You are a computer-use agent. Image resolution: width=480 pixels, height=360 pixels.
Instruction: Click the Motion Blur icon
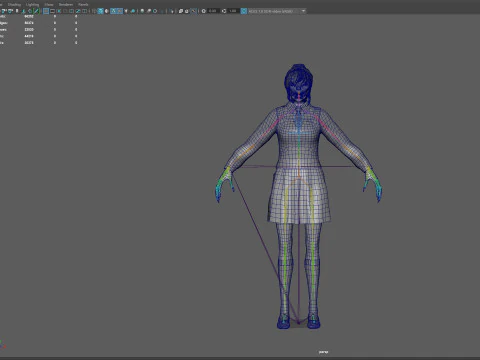coord(149,11)
